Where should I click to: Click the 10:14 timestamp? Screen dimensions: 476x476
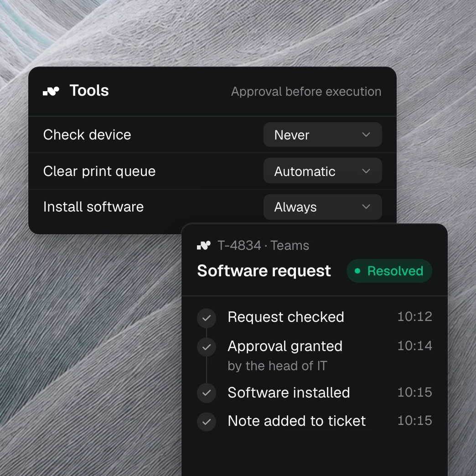(415, 346)
